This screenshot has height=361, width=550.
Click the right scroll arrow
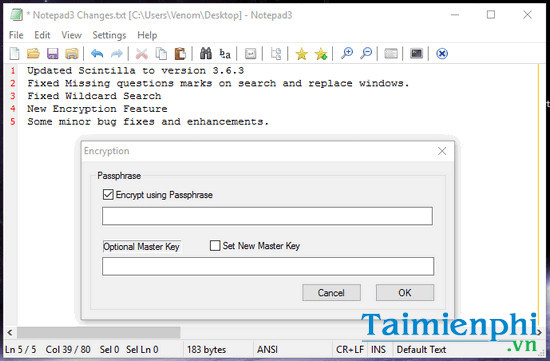coord(539,332)
